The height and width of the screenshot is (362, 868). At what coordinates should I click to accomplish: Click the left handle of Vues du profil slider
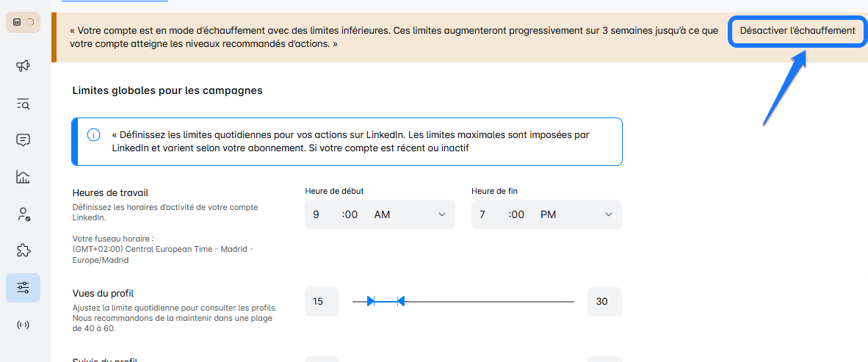371,301
